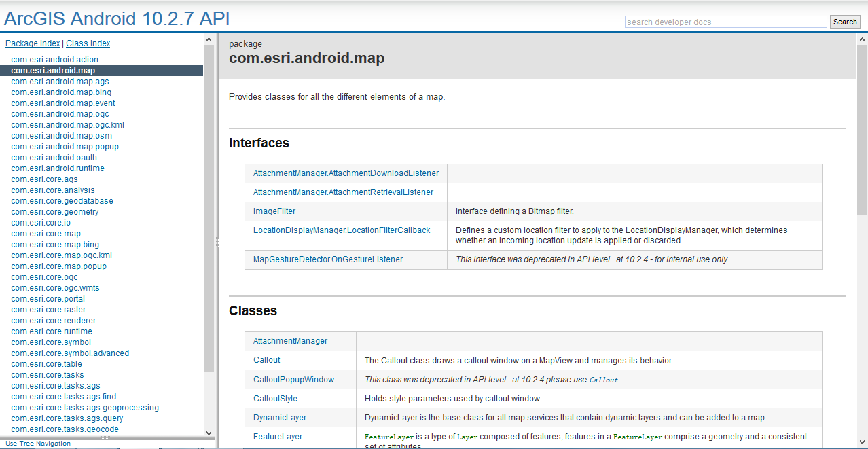Select com.esri.core.tasks.ags package
868x449 pixels.
coord(56,386)
